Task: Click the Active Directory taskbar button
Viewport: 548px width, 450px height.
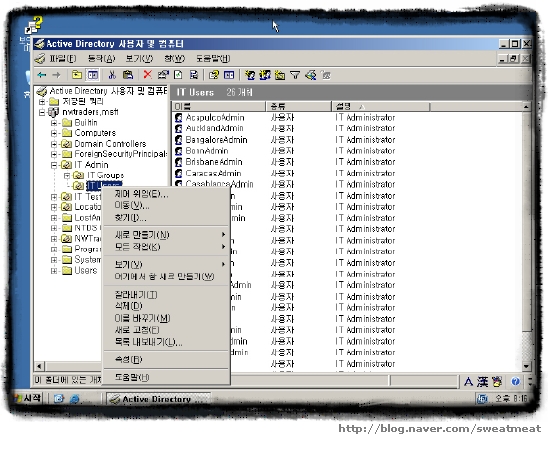Action: click(157, 399)
